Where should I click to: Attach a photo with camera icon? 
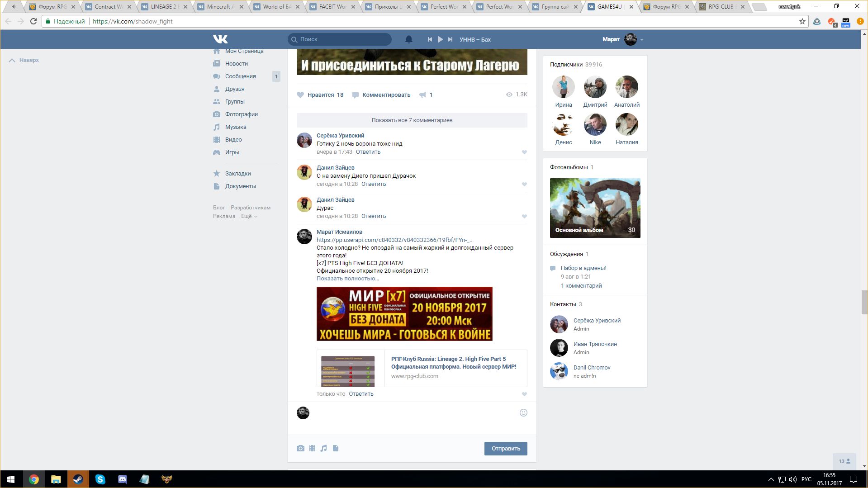coord(300,449)
